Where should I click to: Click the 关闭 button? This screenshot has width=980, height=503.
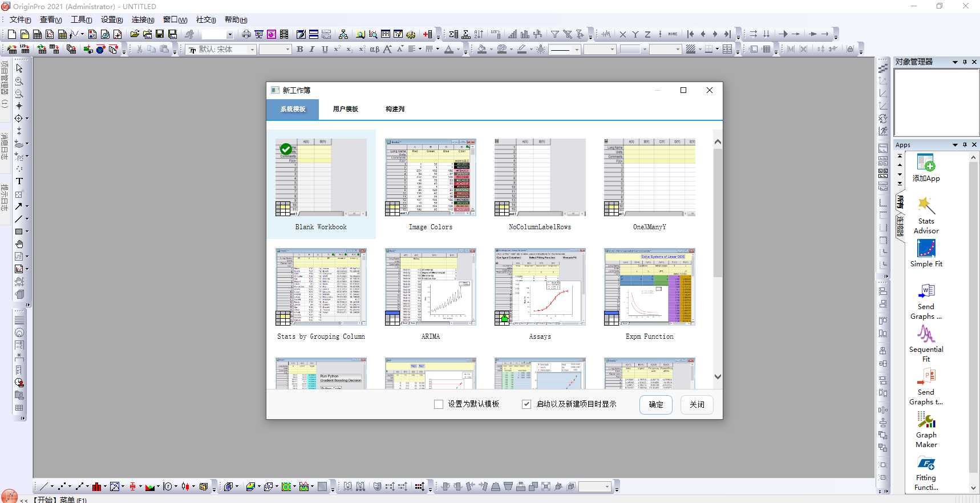point(696,404)
